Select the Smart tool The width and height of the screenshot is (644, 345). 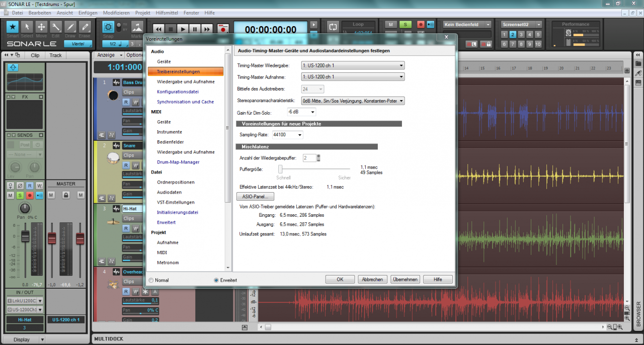click(13, 27)
